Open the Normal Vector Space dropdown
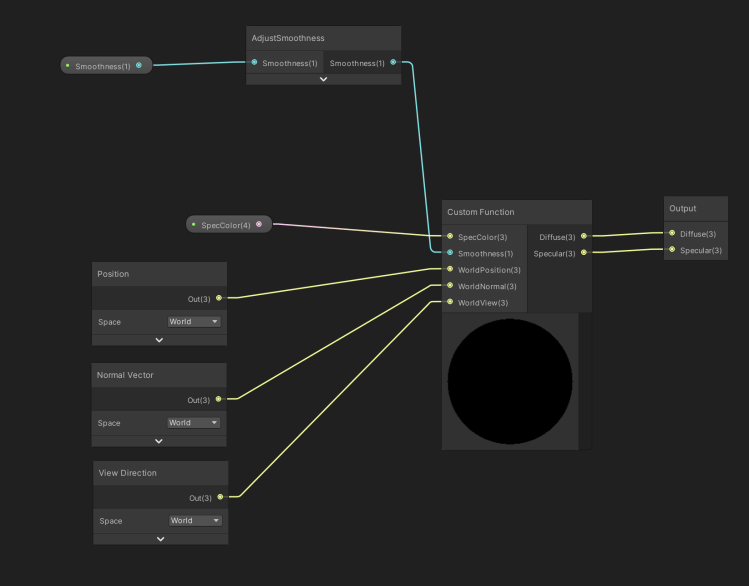Image resolution: width=749 pixels, height=586 pixels. click(x=194, y=423)
